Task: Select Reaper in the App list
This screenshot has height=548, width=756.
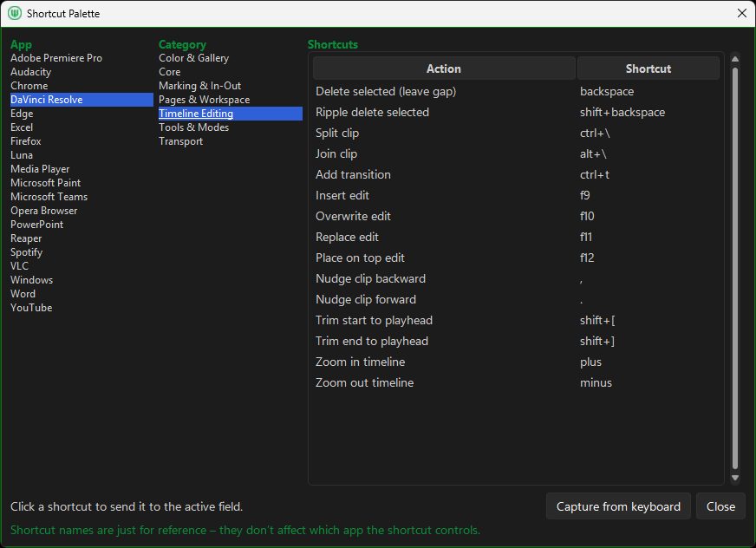Action: tap(26, 238)
